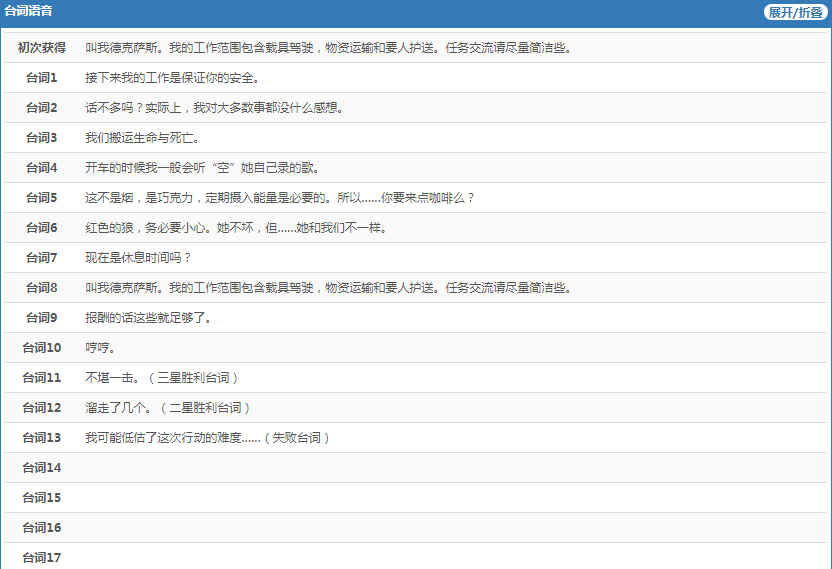Click the 台词16 row label
Viewport: 832px width, 569px height.
(42, 528)
